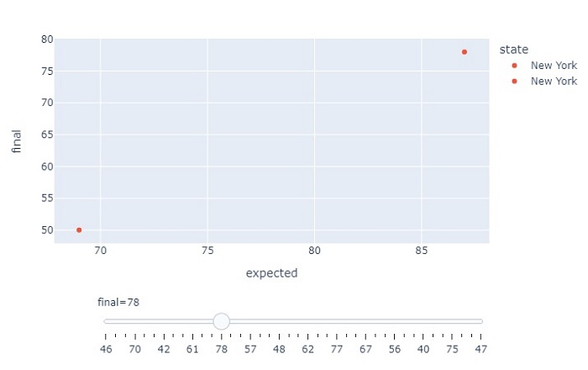This screenshot has width=588, height=370.
Task: Click the 'expected' x-axis title
Action: pyautogui.click(x=271, y=273)
